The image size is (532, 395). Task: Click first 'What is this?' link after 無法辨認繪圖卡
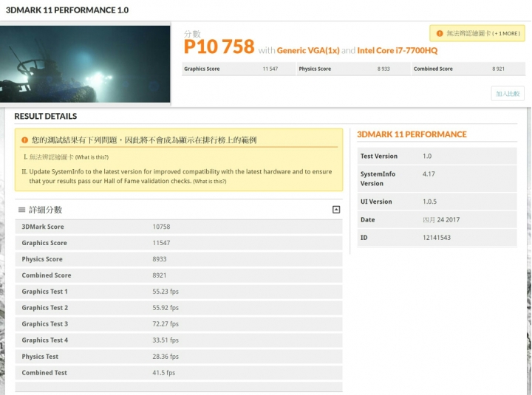click(92, 157)
